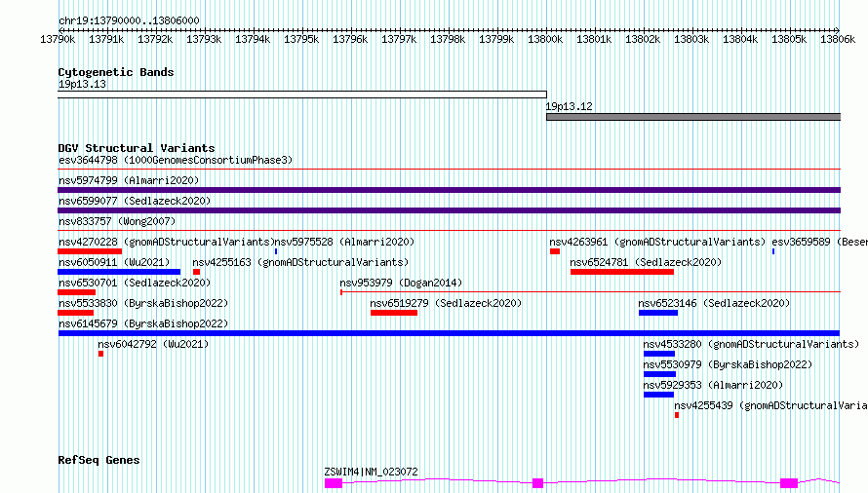Click the 13803k ruler tick label
868x493 pixels.
pyautogui.click(x=691, y=39)
